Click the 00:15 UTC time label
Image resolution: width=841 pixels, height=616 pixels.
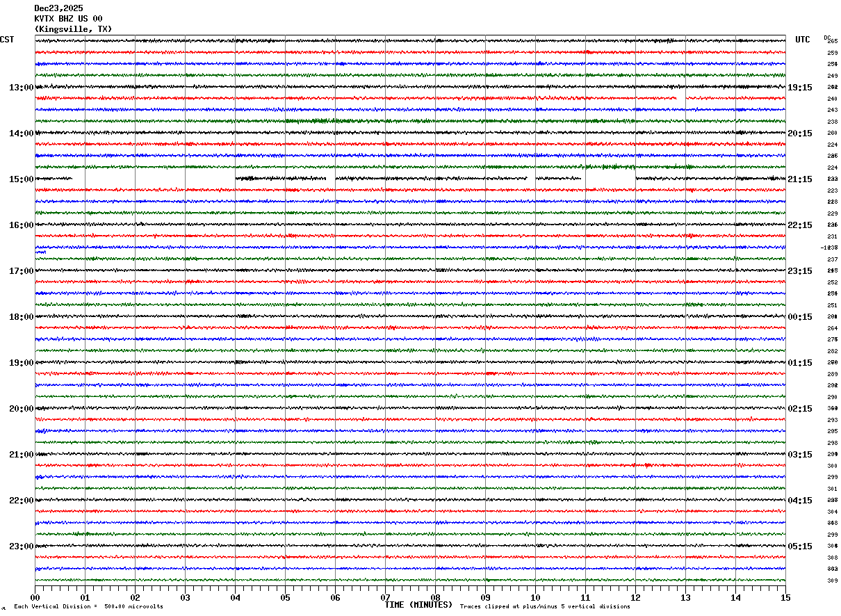[799, 317]
